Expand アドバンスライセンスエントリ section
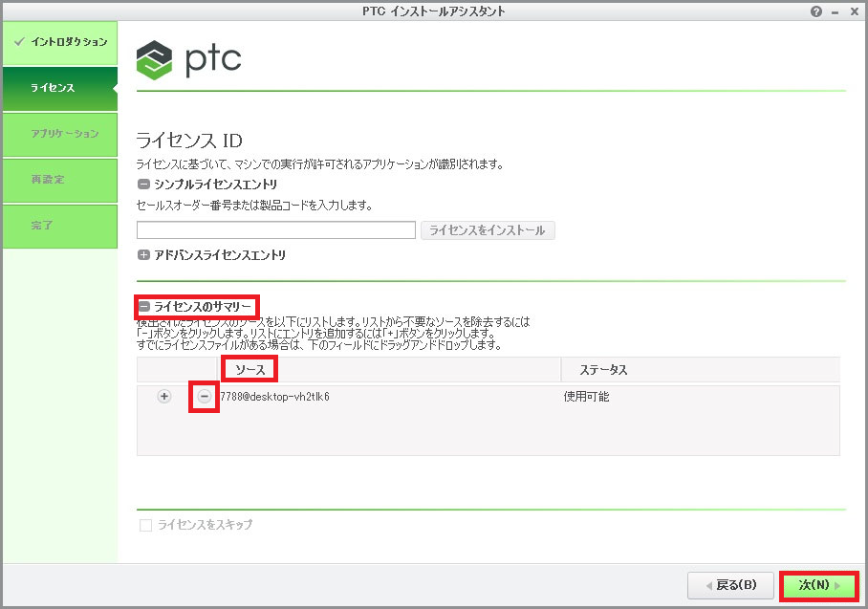The width and height of the screenshot is (868, 609). click(x=143, y=254)
